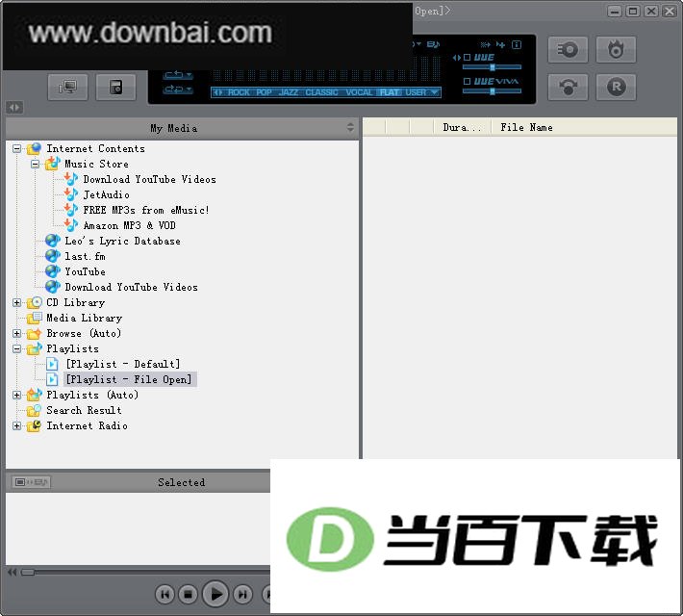
Task: Select the Music Store folder
Action: pos(96,165)
